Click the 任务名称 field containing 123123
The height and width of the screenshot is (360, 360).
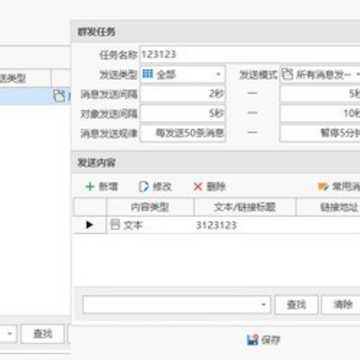(x=250, y=54)
